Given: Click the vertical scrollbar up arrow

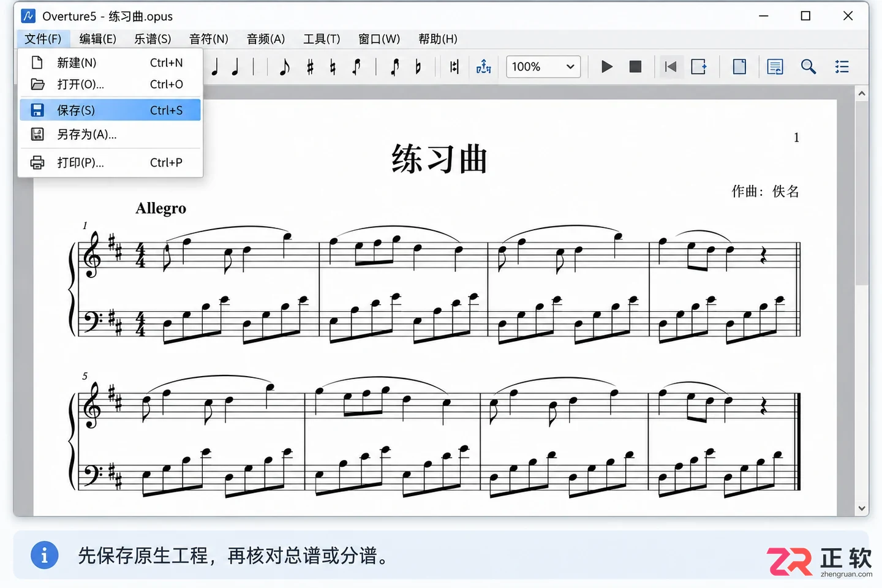Looking at the screenshot, I should coord(862,94).
